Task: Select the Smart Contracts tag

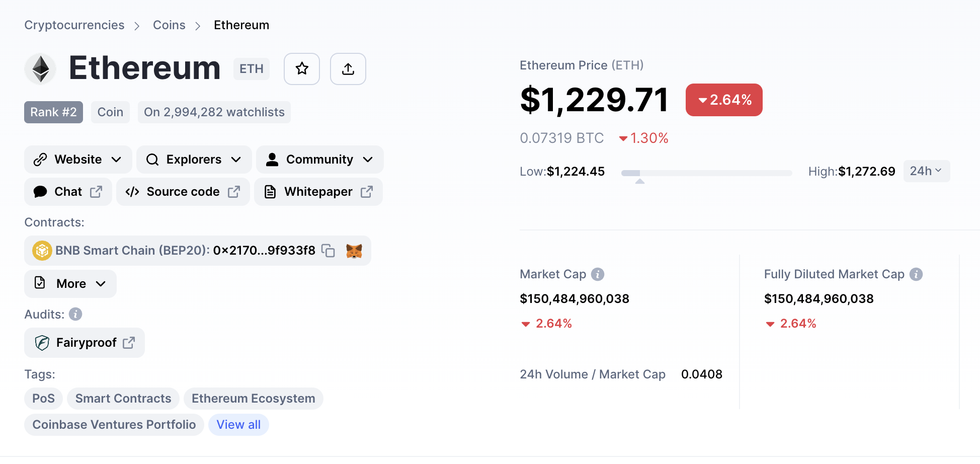Action: [123, 399]
